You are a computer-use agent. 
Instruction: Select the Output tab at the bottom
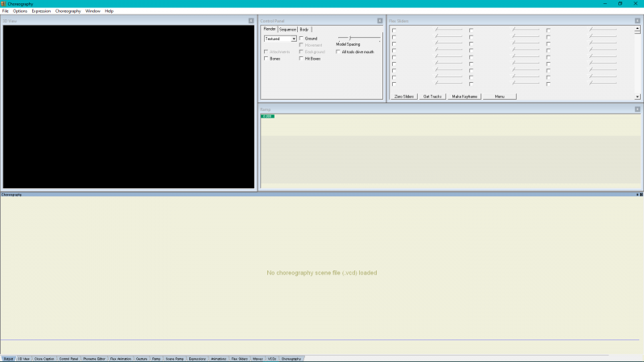point(8,359)
